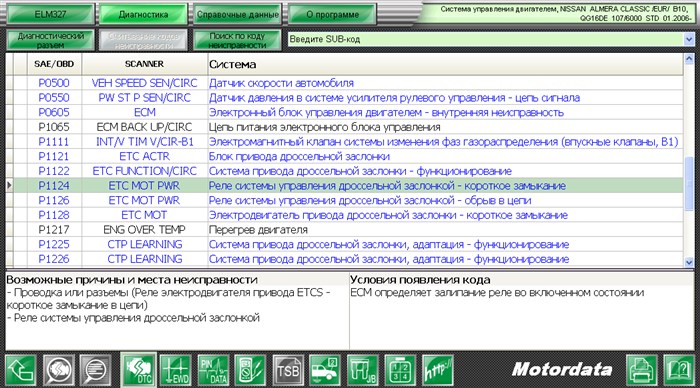The height and width of the screenshot is (388, 700).
Task: Click ETC MOT scanner cell in P1128 row
Action: 145,215
